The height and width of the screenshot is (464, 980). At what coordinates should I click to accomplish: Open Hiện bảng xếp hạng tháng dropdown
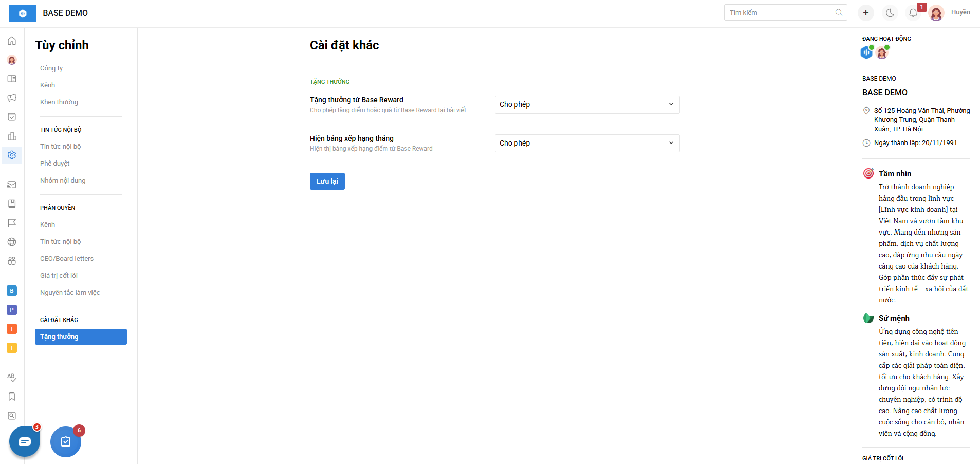point(587,143)
